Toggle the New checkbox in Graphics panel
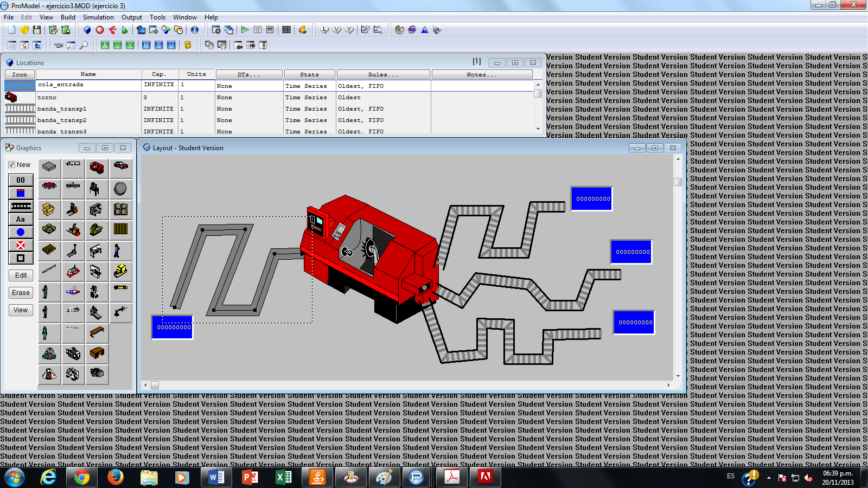This screenshot has width=868, height=488. click(12, 164)
